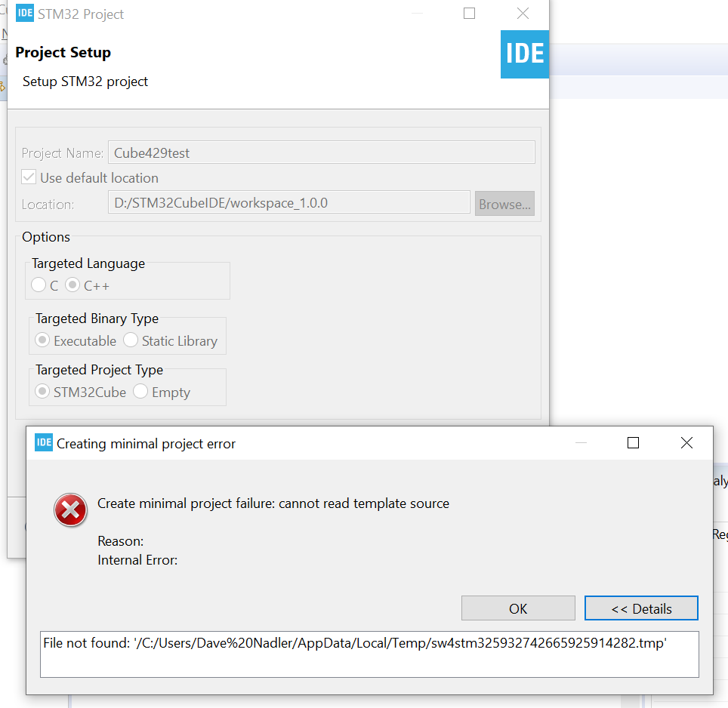
Task: Click the red error icon in dialog
Action: pos(71,510)
